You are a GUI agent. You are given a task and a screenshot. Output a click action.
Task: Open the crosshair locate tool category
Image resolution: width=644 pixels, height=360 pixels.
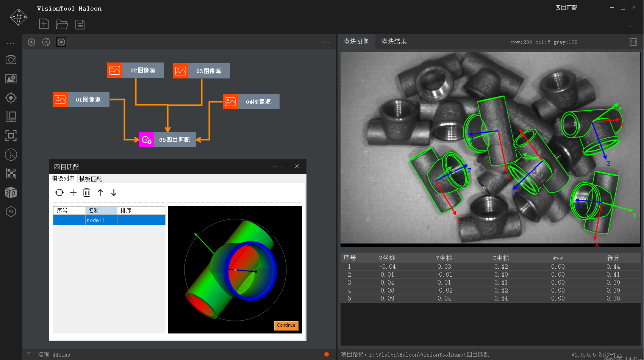(x=11, y=98)
